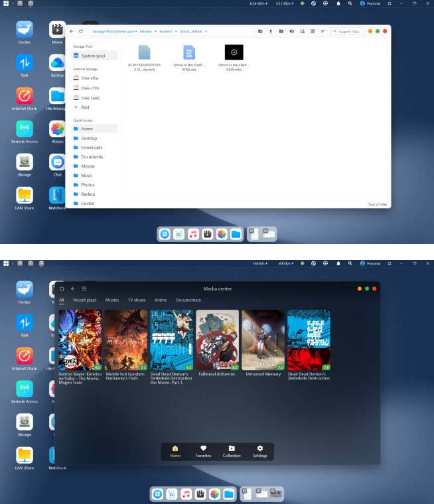Select Disk-c796 under External Storage
434x504 pixels.
(90, 88)
